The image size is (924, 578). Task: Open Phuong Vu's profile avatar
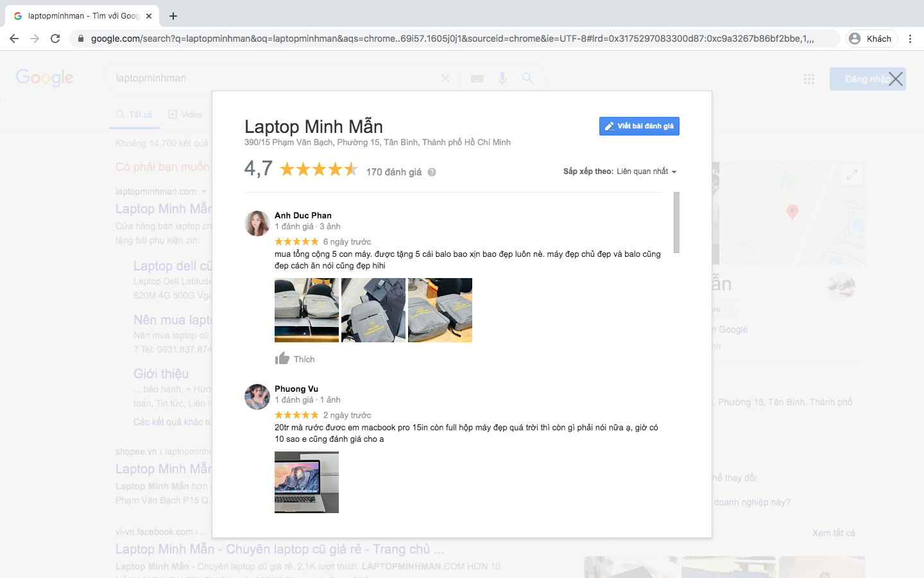257,397
